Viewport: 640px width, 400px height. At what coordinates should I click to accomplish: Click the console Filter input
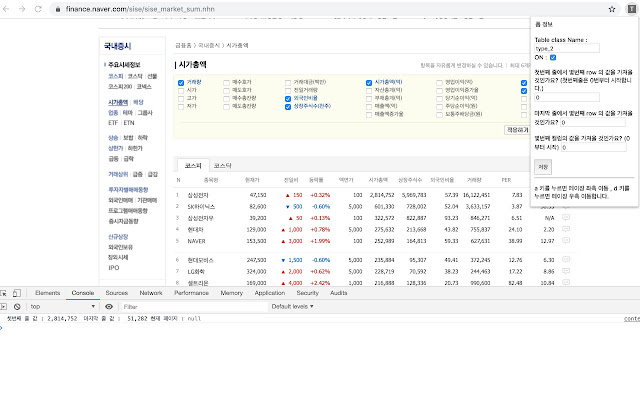pos(194,307)
